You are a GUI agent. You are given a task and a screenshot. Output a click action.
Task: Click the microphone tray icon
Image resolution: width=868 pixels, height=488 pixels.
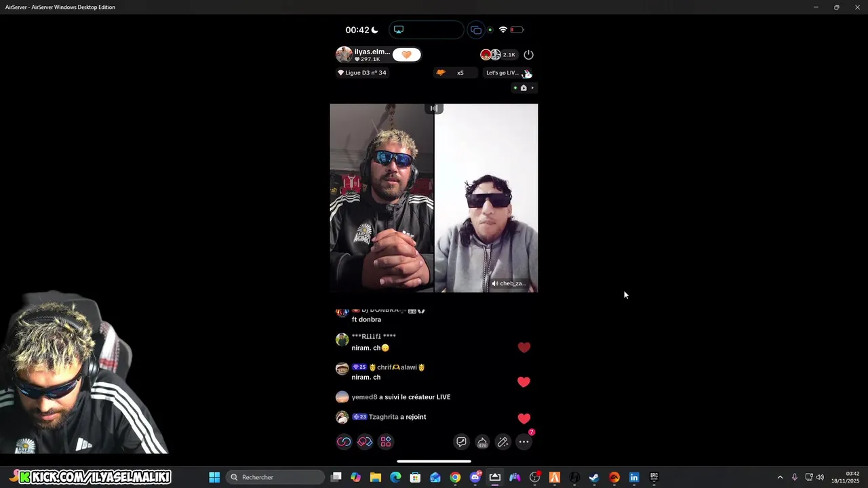[x=795, y=477]
